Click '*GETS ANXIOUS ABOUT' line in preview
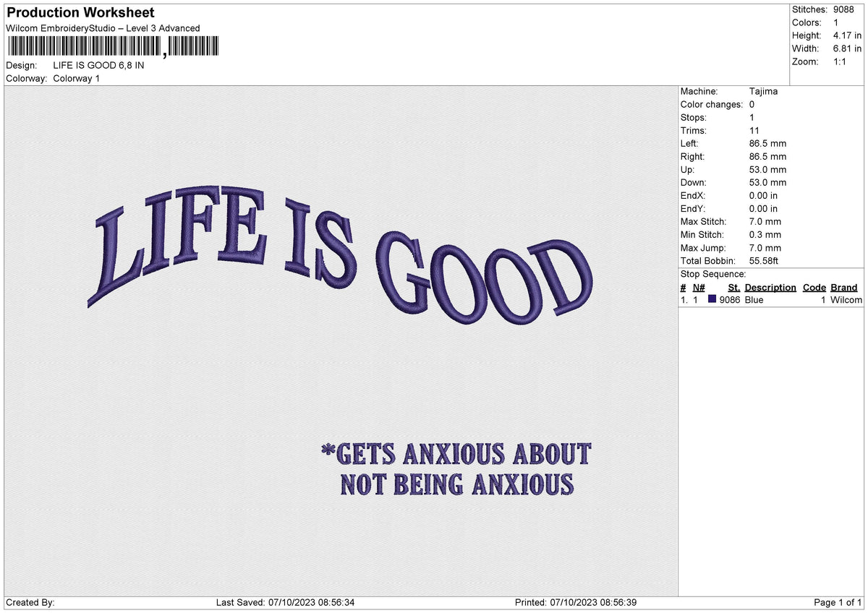 pyautogui.click(x=456, y=454)
